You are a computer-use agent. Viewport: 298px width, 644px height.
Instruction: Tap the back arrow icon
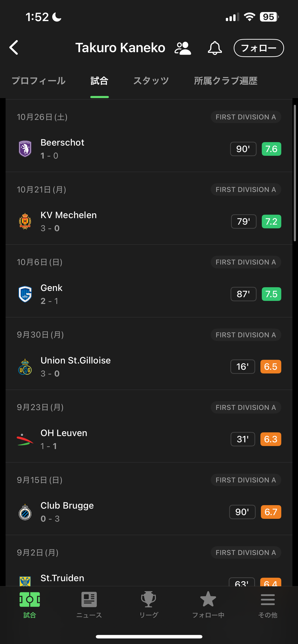coord(14,48)
